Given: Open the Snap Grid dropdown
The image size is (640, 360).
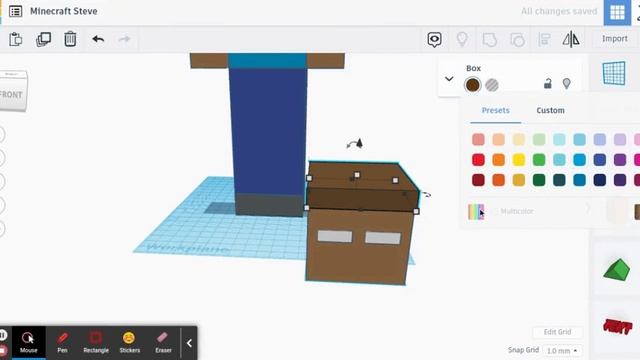Looking at the screenshot, I should click(562, 351).
